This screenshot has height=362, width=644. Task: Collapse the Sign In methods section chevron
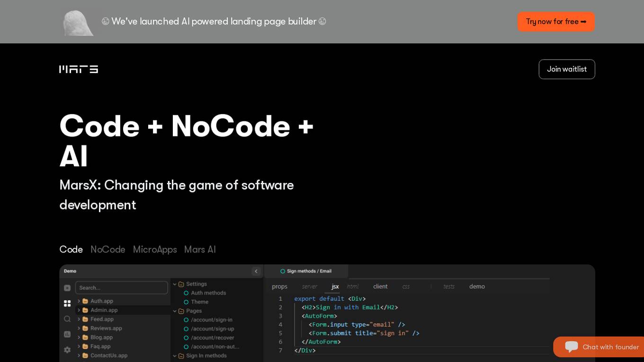pos(175,356)
